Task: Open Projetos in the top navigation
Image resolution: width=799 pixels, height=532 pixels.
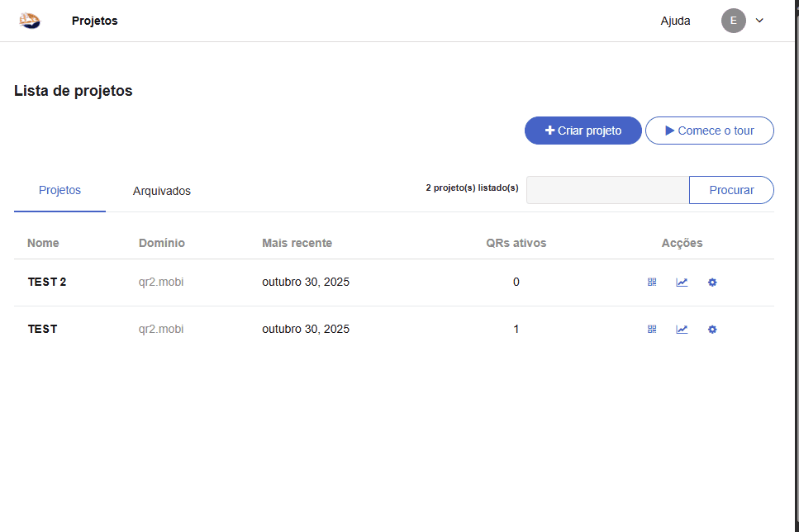Action: (x=94, y=21)
